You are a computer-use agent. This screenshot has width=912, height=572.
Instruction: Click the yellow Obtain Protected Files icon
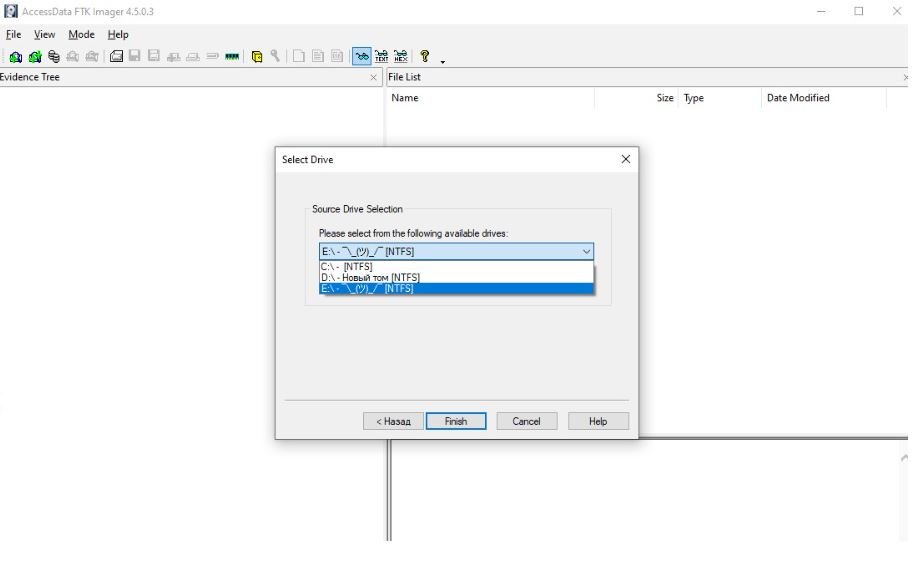(x=256, y=56)
